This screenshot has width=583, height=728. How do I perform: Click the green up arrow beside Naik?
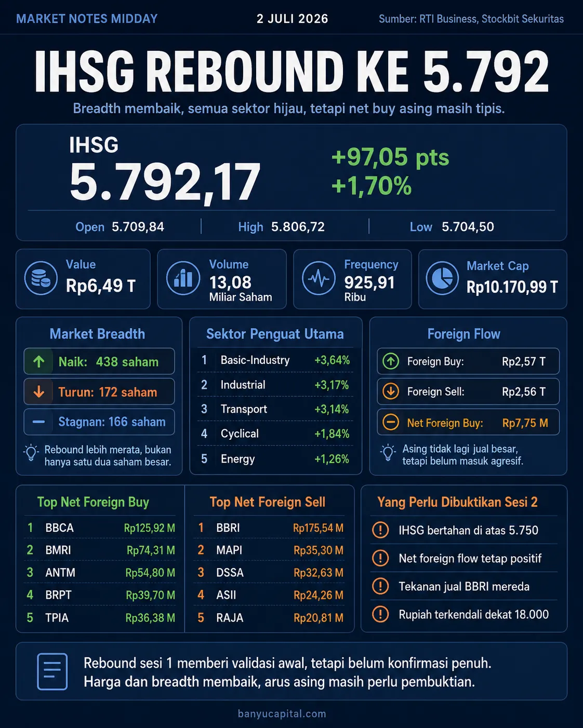point(39,361)
